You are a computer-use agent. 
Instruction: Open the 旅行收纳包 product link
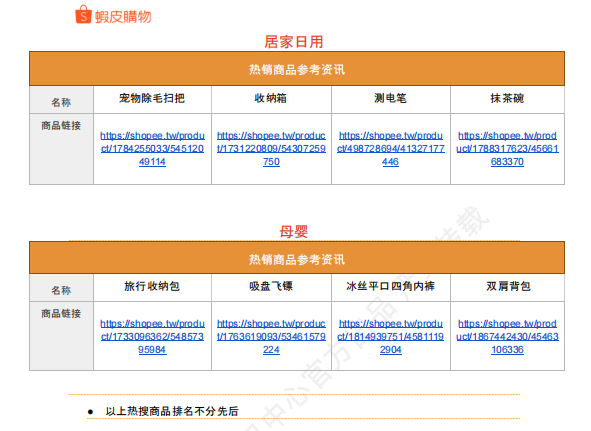(152, 337)
